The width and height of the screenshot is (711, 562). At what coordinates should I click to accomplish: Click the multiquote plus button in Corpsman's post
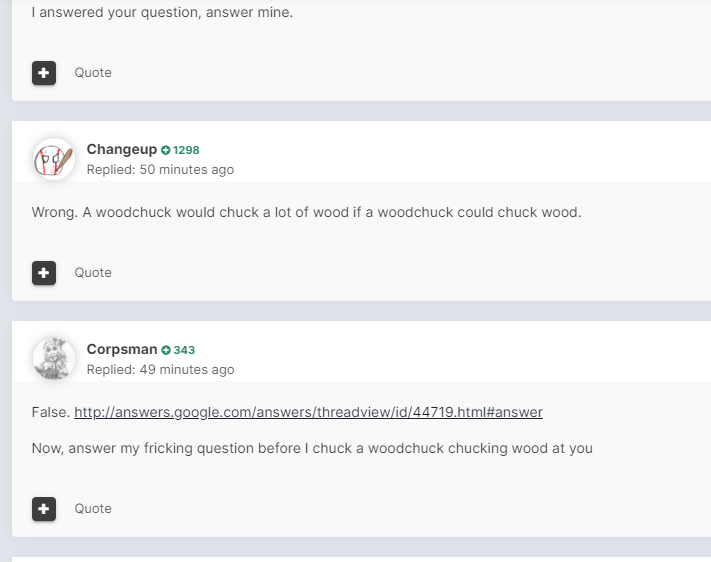44,508
